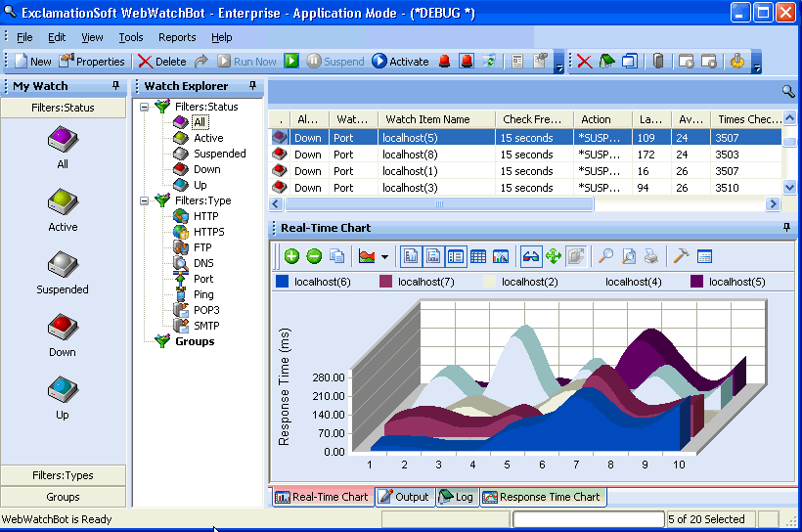The width and height of the screenshot is (802, 532).
Task: Click the Active filter icon in My Watch
Action: point(63,202)
